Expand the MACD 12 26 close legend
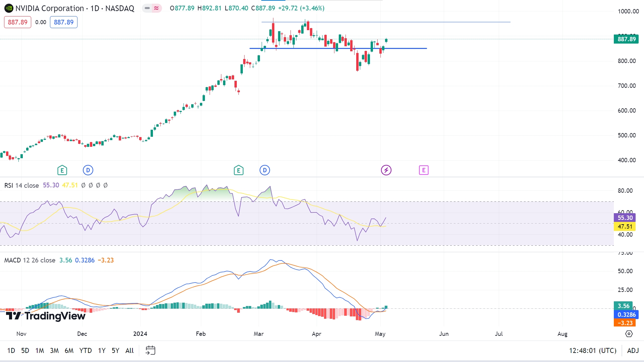 pyautogui.click(x=30, y=260)
